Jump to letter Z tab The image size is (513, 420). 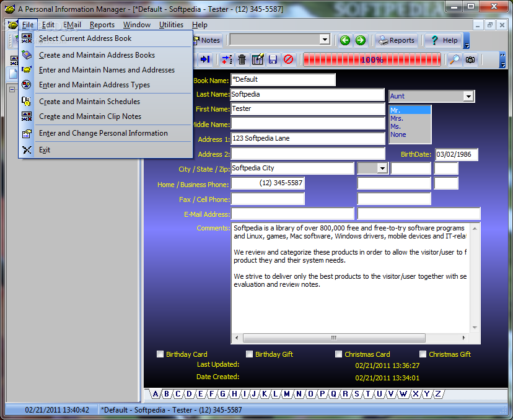(x=438, y=394)
